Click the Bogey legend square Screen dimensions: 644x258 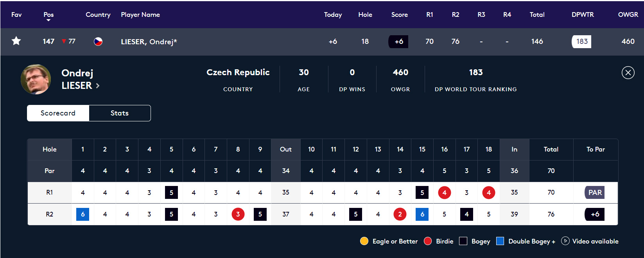click(x=463, y=241)
